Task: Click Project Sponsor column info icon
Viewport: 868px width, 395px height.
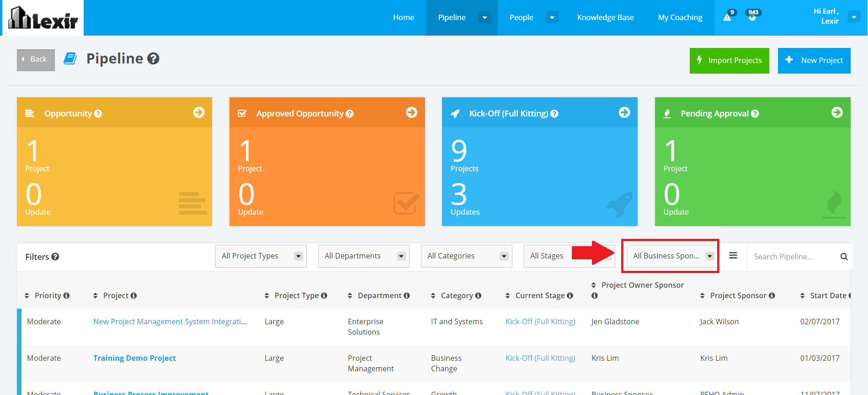Action: pyautogui.click(x=772, y=295)
